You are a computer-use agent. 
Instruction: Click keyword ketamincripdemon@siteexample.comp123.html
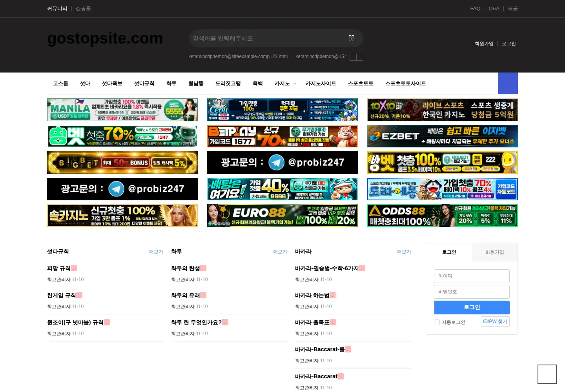click(238, 56)
